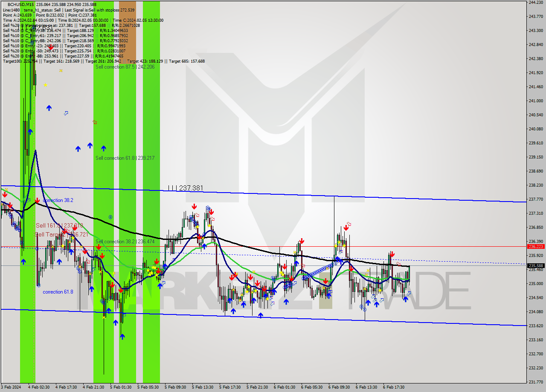Click the '5 Feb 21:30' time label
Screen dimensions: 546x392
pos(257,387)
